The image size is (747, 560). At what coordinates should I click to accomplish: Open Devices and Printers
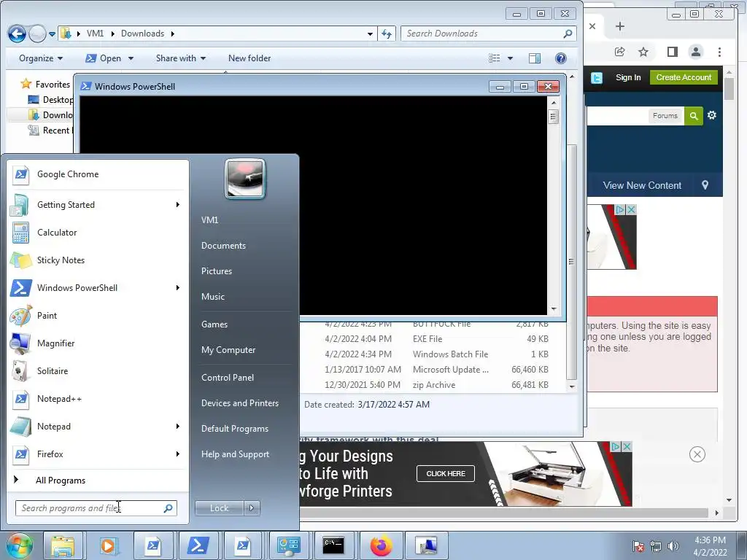239,403
